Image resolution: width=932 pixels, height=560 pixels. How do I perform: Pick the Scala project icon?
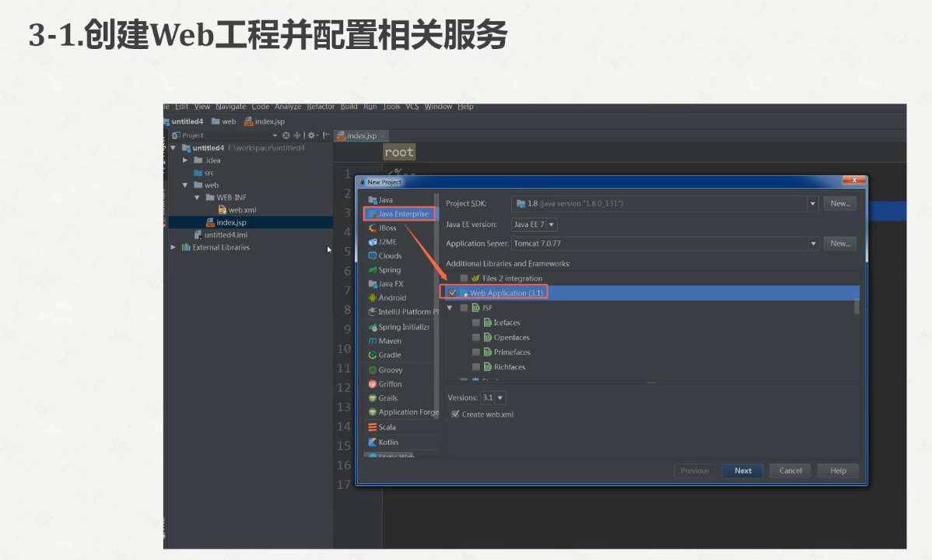pos(373,427)
